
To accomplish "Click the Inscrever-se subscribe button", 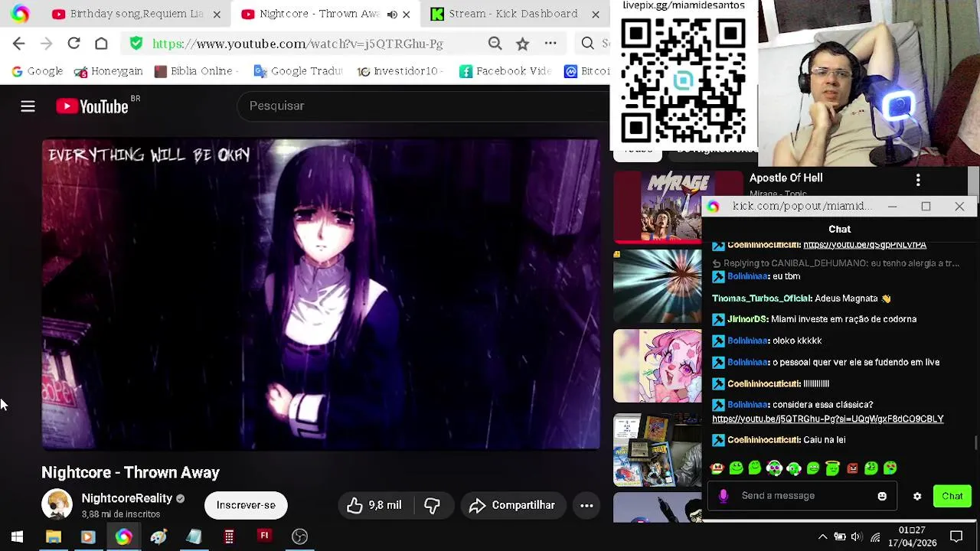I will [246, 505].
